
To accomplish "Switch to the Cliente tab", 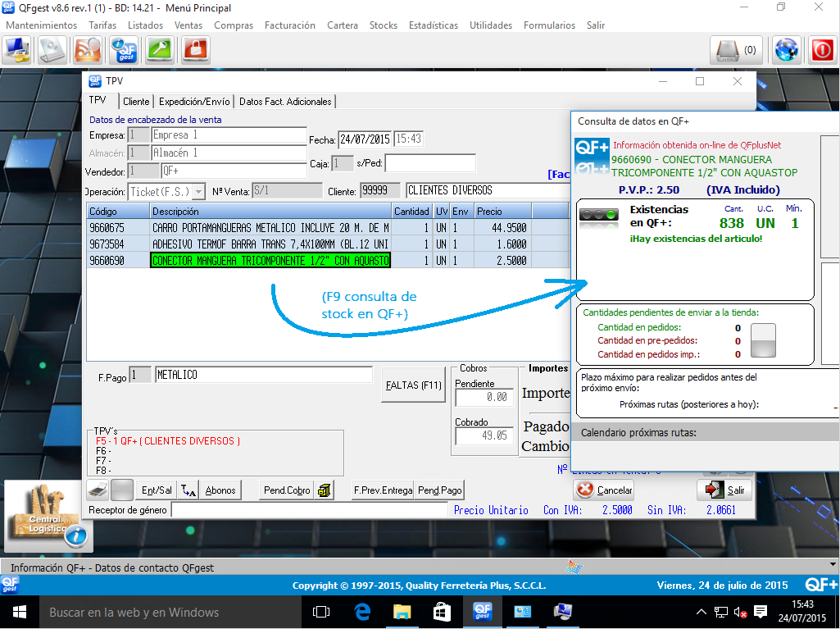I will [x=136, y=102].
